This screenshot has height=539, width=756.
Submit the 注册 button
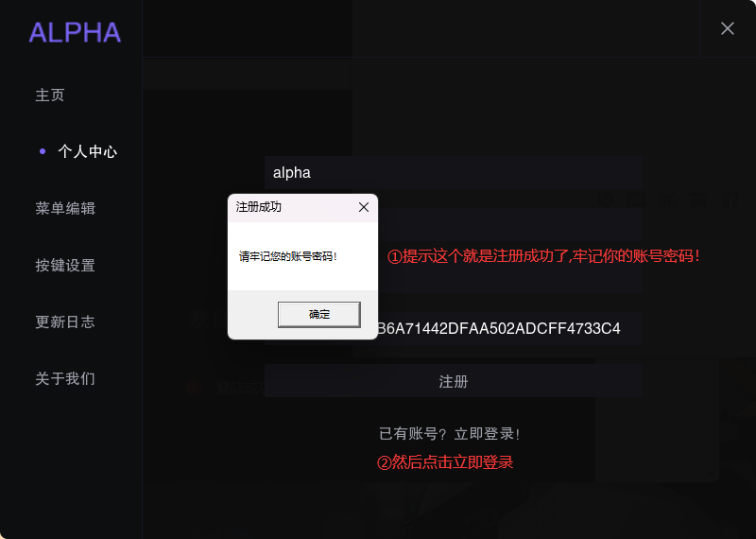[454, 381]
